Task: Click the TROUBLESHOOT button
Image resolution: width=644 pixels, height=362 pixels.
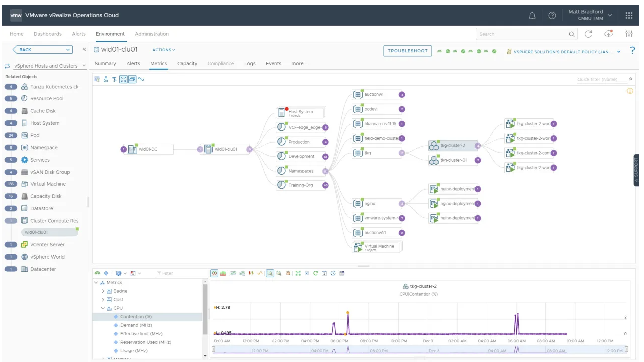Action: click(x=408, y=51)
